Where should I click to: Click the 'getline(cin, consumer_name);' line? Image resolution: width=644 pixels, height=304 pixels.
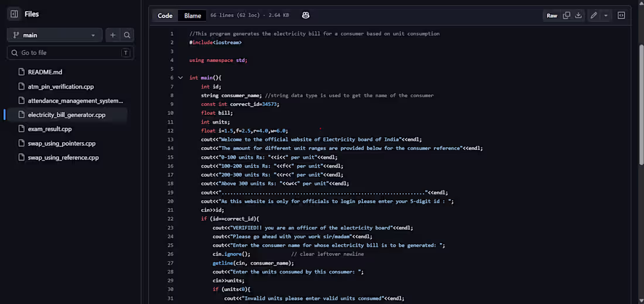point(253,263)
